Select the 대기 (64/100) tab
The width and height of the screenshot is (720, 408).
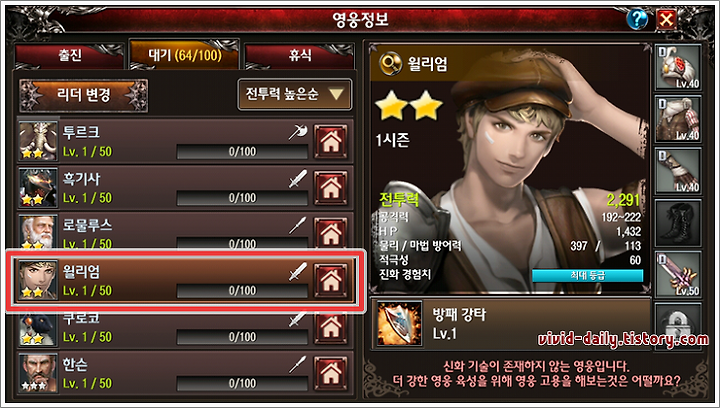pos(185,55)
